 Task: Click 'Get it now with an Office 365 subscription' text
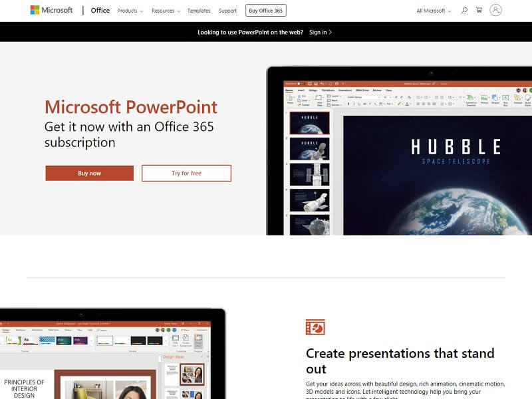pyautogui.click(x=129, y=134)
